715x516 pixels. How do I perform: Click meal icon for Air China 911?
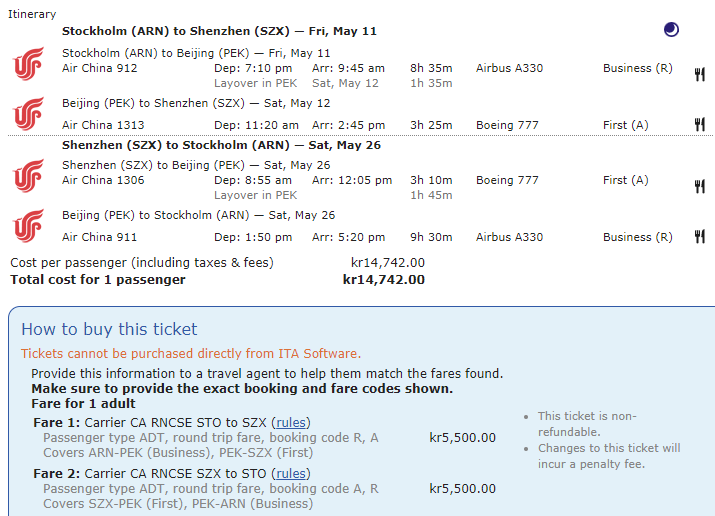(x=700, y=237)
